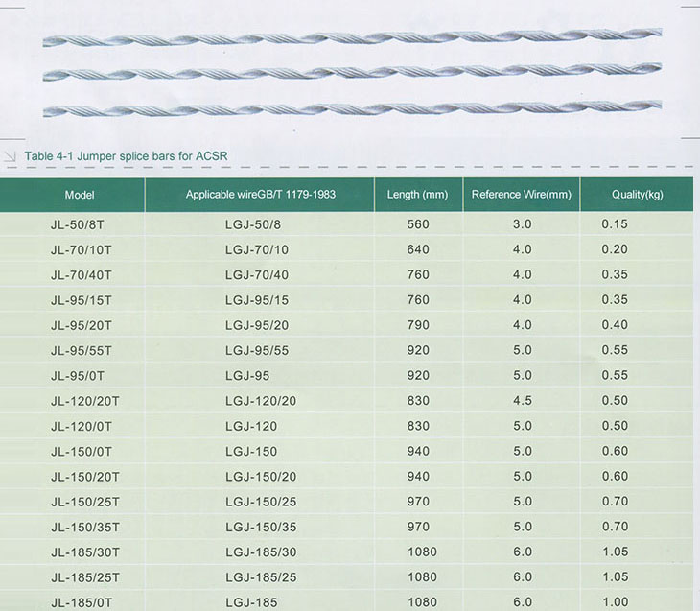The image size is (700, 611).
Task: Select model cell 'JL-95/20T'
Action: (81, 325)
